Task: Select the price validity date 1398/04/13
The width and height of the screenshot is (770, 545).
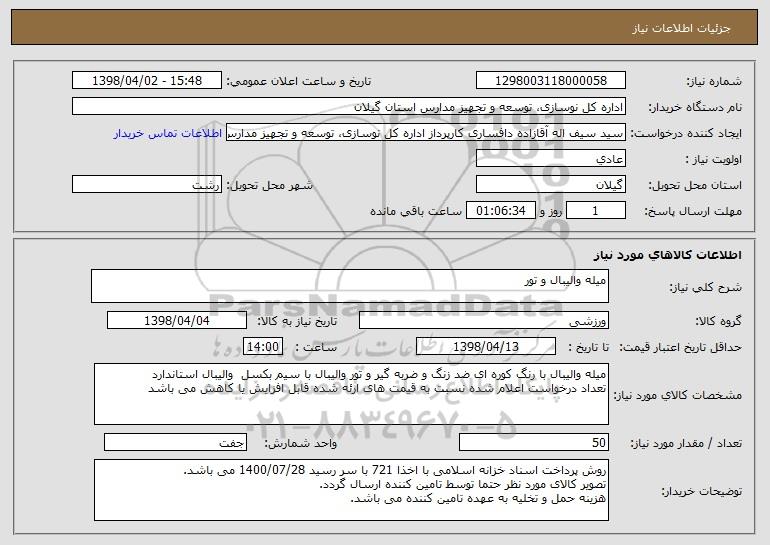Action: point(486,347)
